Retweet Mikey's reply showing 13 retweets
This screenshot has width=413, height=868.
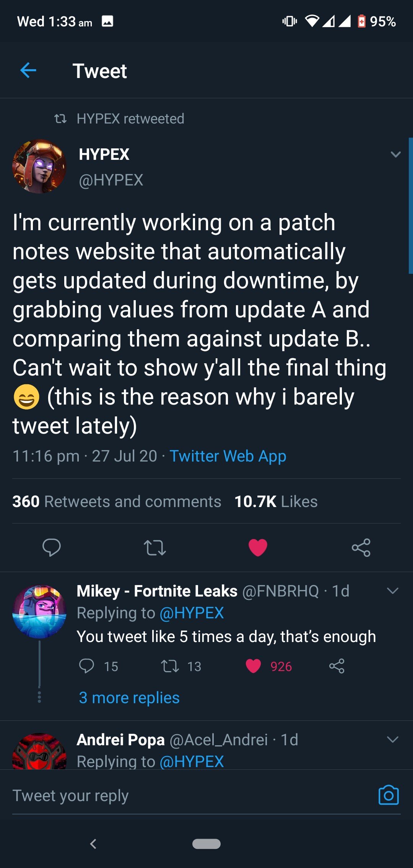click(x=170, y=666)
